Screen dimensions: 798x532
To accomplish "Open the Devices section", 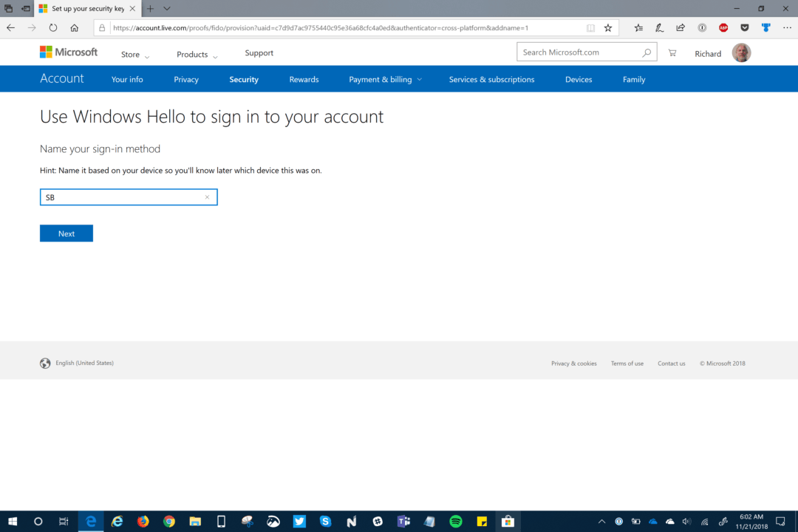I will click(579, 79).
